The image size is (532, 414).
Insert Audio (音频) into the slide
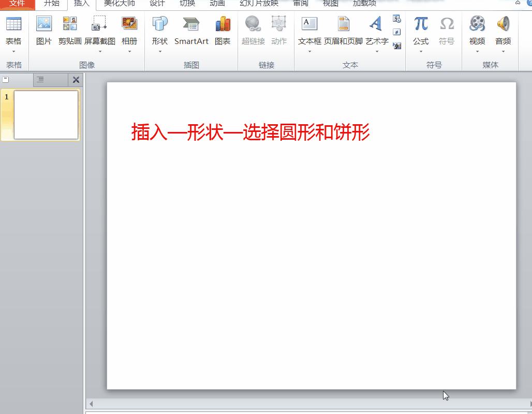[x=502, y=28]
